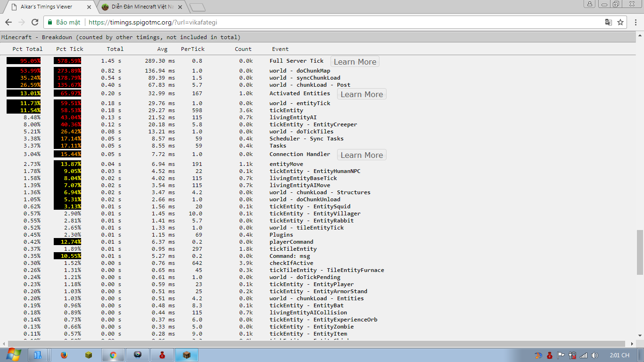This screenshot has height=362, width=644.
Task: Click the Pct Total column header
Action: pos(27,49)
